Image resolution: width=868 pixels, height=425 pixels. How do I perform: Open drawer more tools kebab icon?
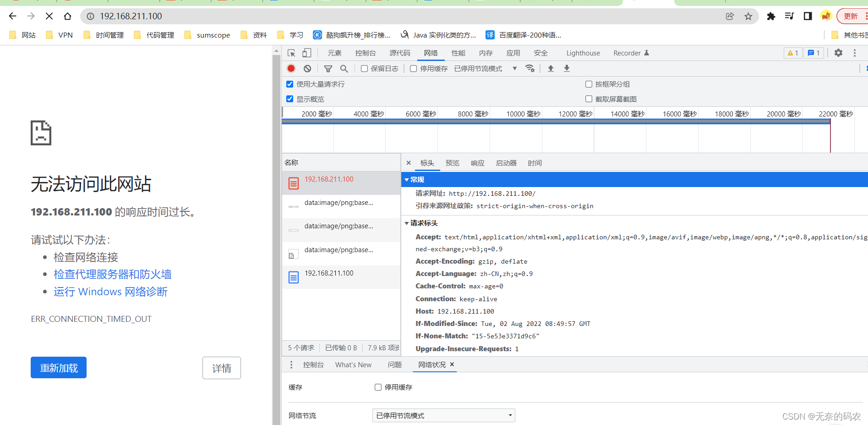coord(291,364)
